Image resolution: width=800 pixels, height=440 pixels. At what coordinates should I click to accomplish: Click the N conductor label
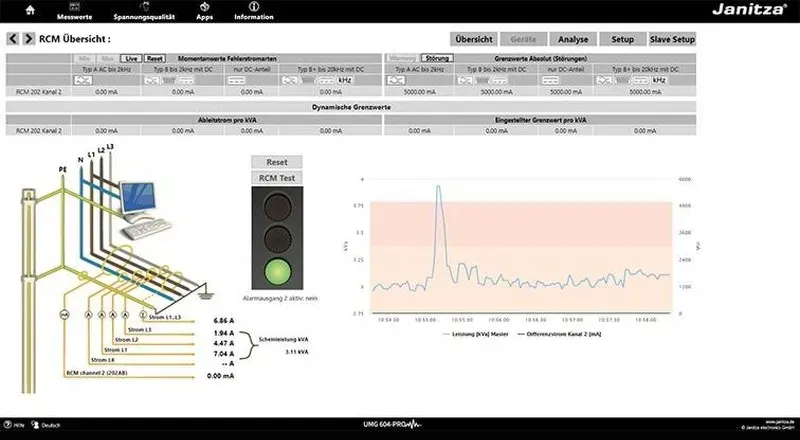point(81,160)
